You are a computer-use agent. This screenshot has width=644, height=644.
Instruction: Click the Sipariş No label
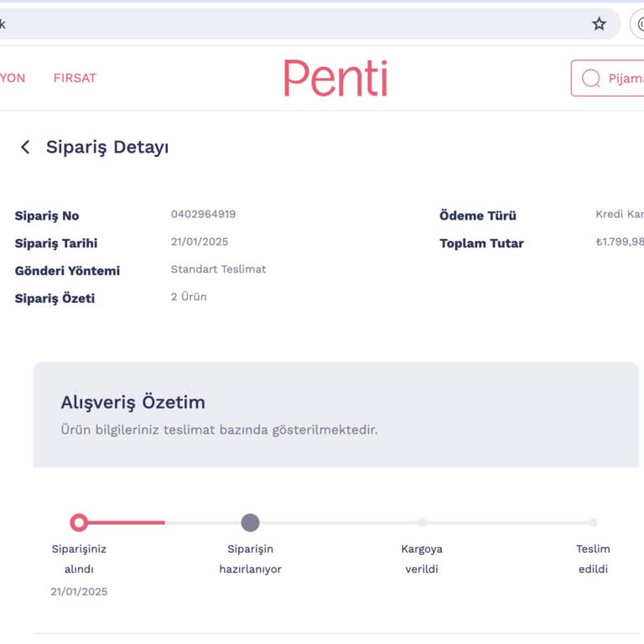[47, 216]
